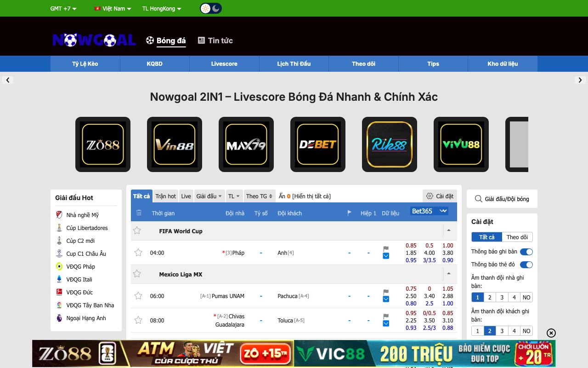Click the left carousel arrow
Screen dimensions: 588x368
7,80
